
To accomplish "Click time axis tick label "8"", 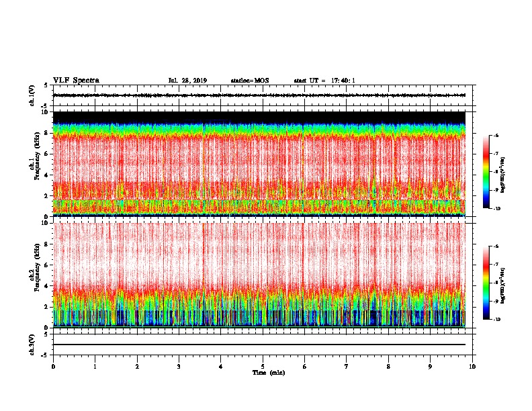I will 388,367.
